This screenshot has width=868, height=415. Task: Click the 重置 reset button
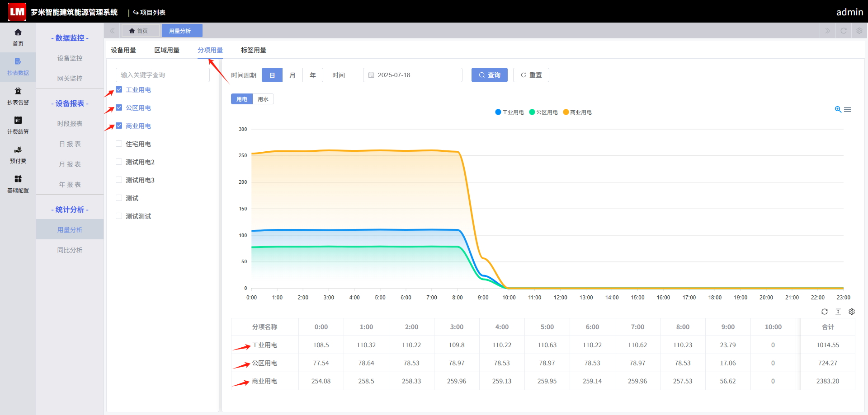[x=531, y=75]
